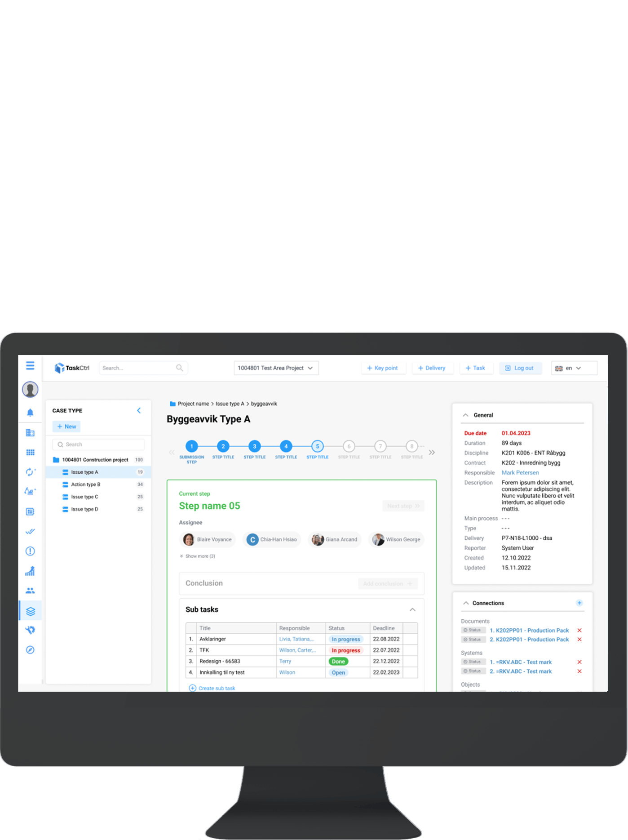Collapse the Sub tasks section
This screenshot has height=840, width=628.
point(412,610)
